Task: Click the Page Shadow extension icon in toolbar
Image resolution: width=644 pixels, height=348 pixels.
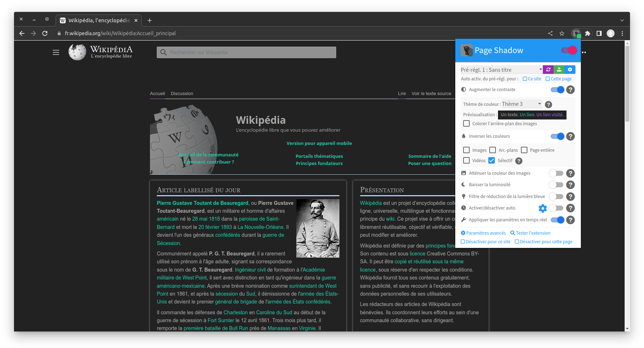Action: click(x=576, y=33)
